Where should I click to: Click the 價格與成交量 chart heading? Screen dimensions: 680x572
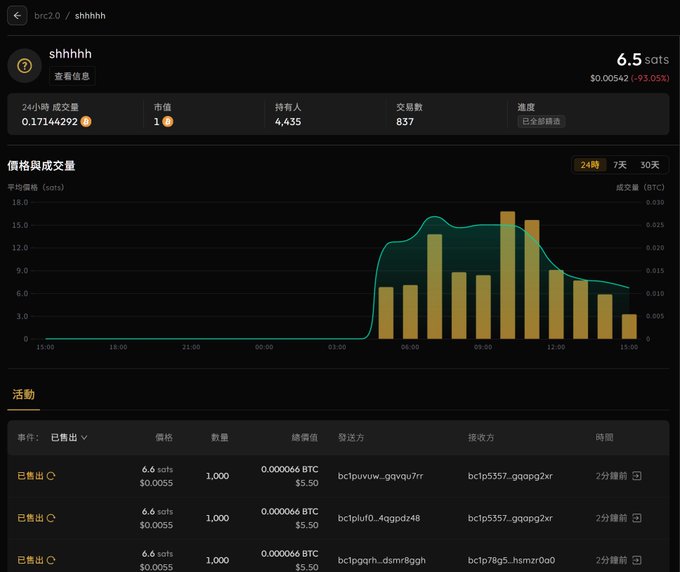pos(41,166)
